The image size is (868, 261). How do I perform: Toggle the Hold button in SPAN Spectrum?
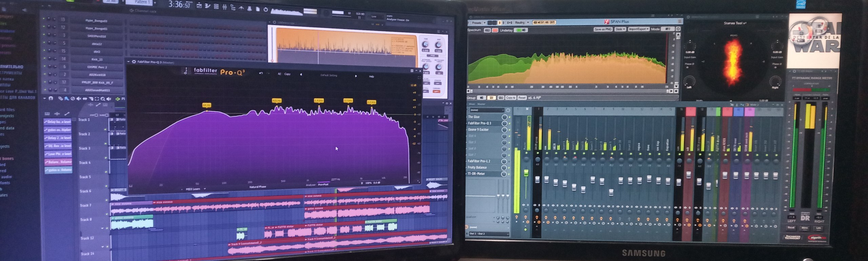487,30
